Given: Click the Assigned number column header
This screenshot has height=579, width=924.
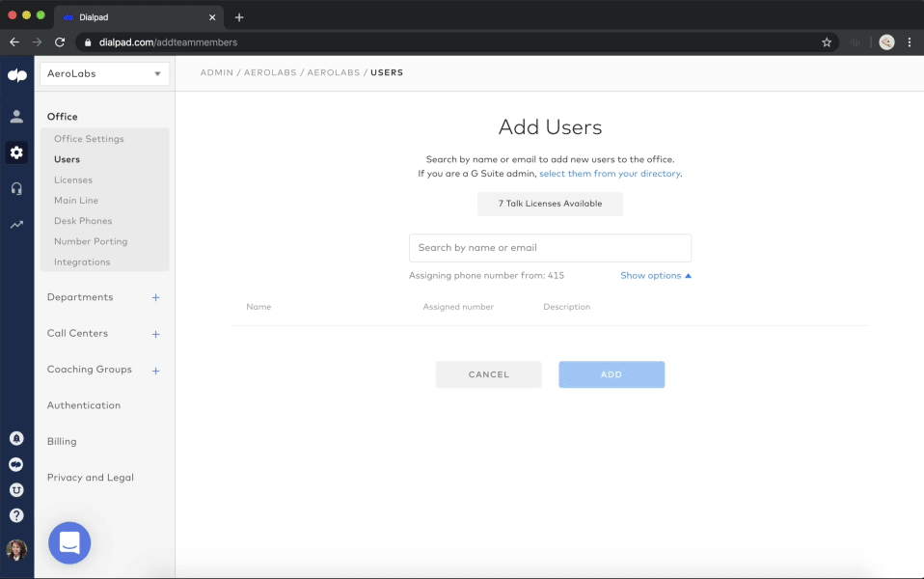Looking at the screenshot, I should (x=458, y=307).
